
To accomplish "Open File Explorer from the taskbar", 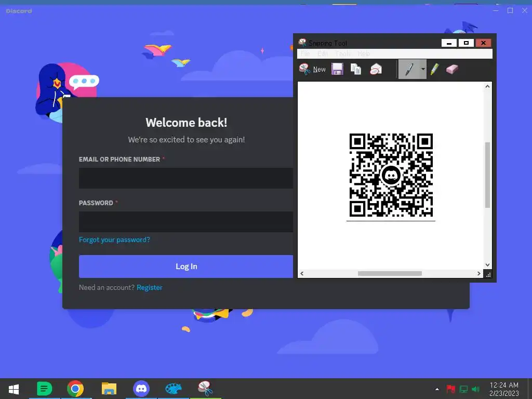I will [109, 389].
